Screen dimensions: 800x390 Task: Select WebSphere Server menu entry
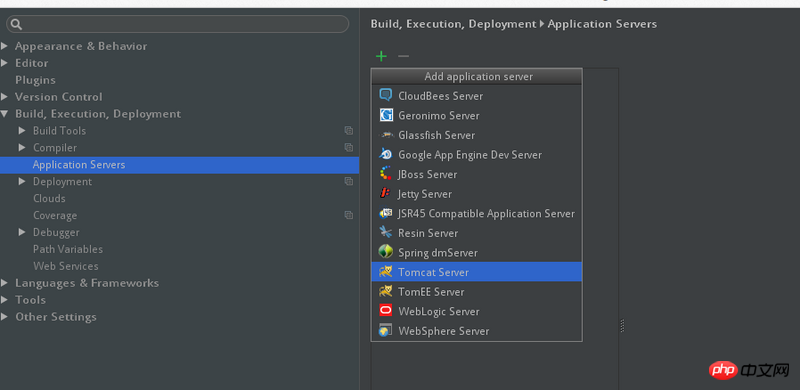(x=477, y=331)
